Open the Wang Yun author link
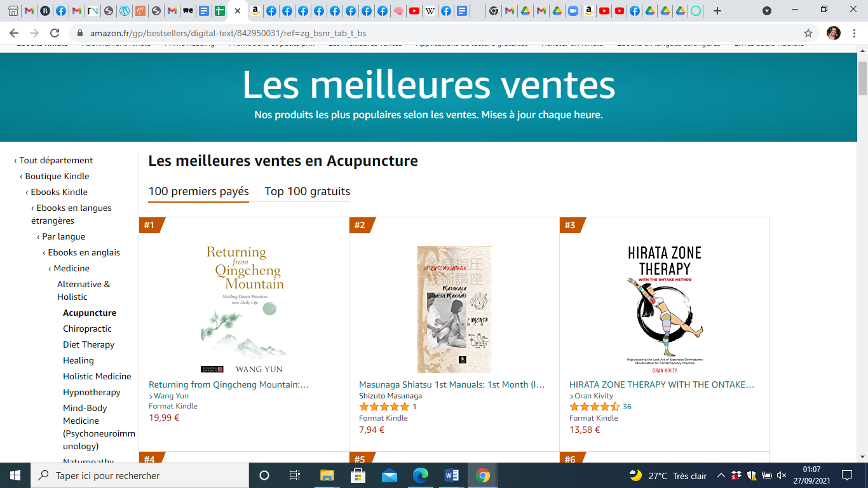The image size is (868, 488). pyautogui.click(x=171, y=396)
